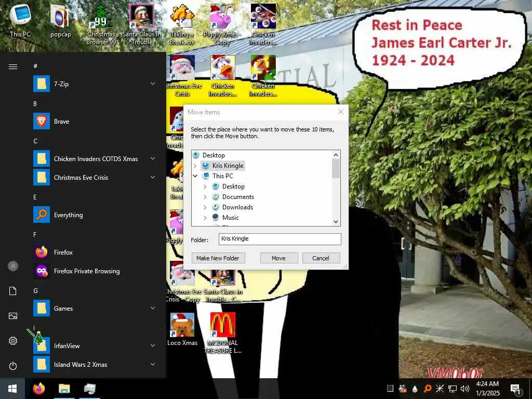Open the network icon in system tray
Screen dimensions: 532x399
453,389
